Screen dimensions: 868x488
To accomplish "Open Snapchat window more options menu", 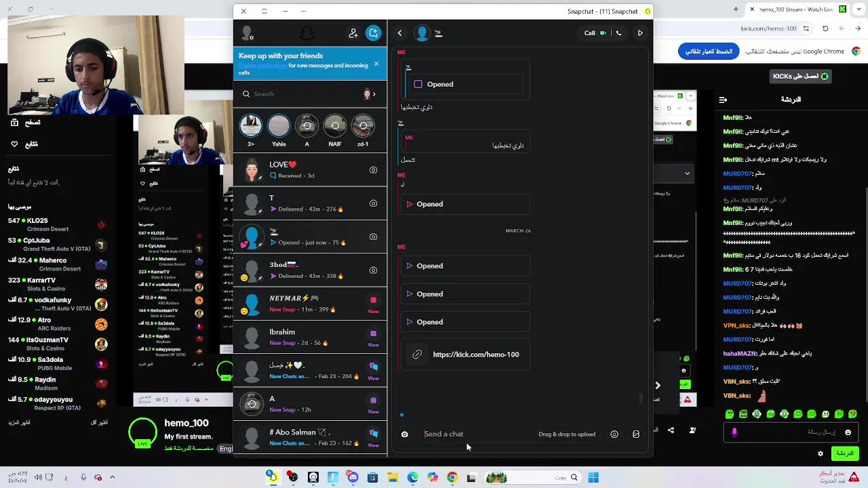I will [303, 11].
